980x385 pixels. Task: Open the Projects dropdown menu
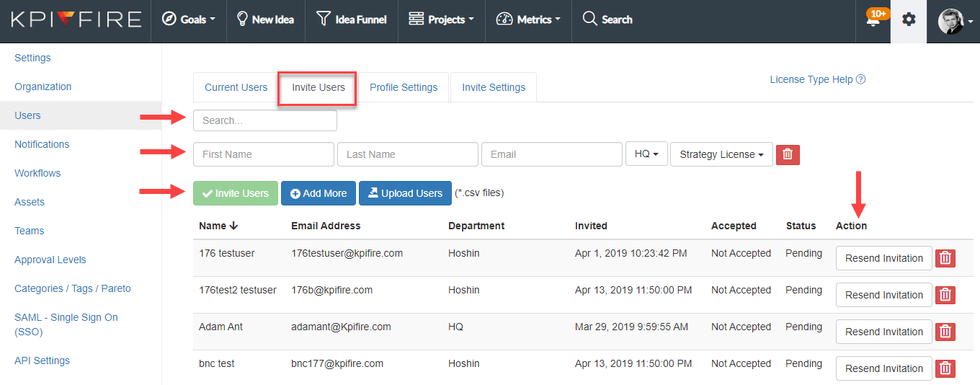(x=441, y=19)
